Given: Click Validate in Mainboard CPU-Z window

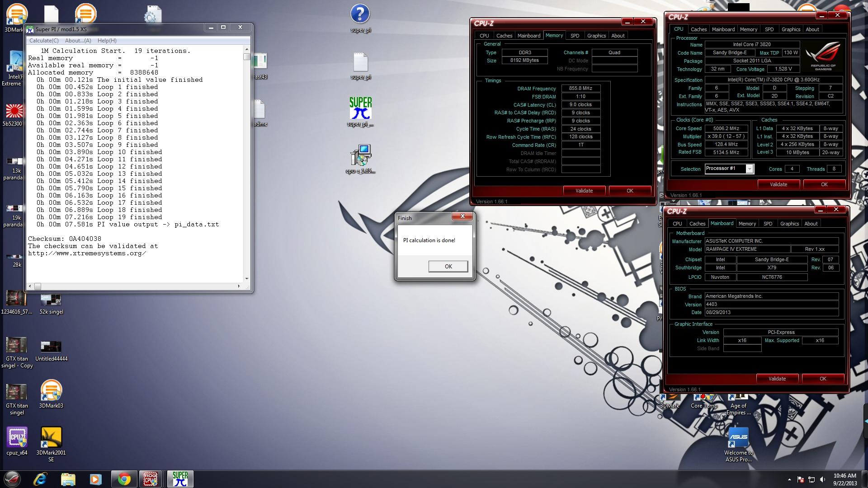Looking at the screenshot, I should tap(777, 379).
